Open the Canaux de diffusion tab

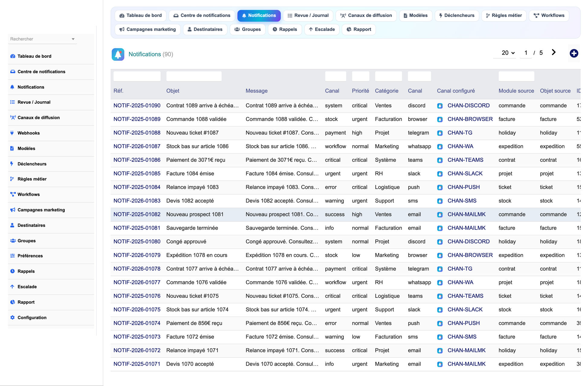click(x=366, y=15)
